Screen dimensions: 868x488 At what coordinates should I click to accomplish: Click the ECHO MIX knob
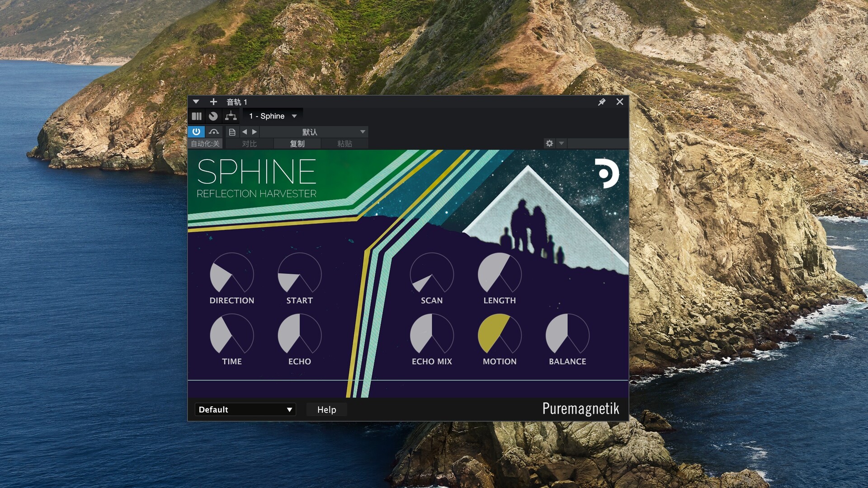(x=432, y=335)
